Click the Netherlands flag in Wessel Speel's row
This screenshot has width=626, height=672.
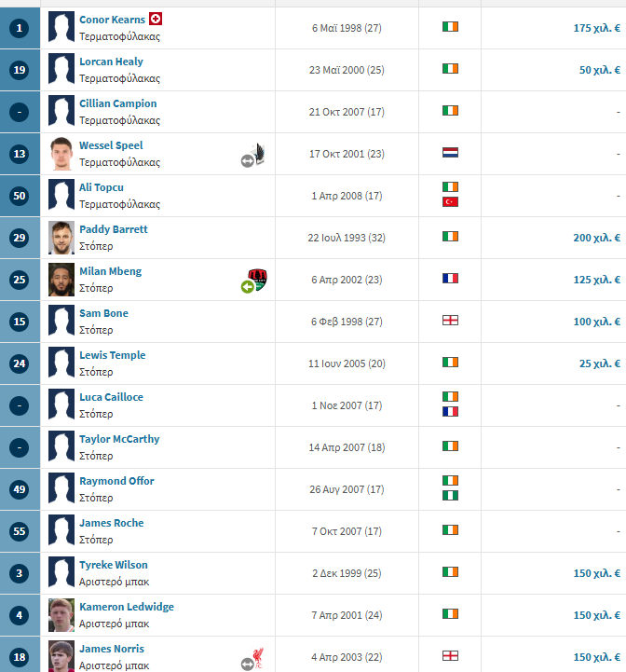click(x=450, y=153)
